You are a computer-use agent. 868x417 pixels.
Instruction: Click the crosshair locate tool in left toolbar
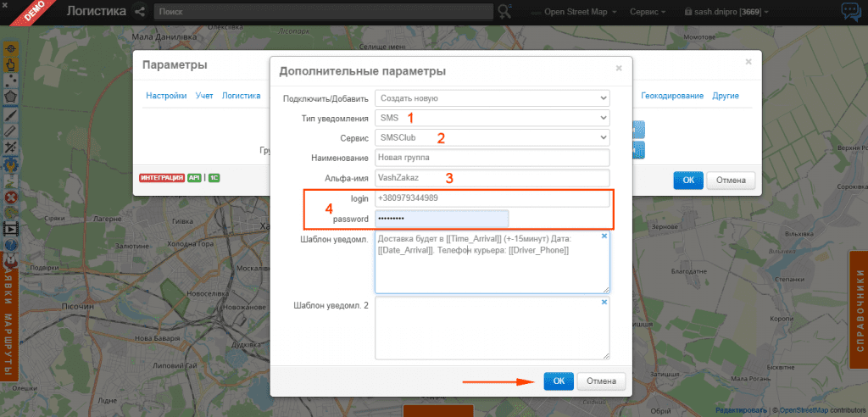click(10, 49)
